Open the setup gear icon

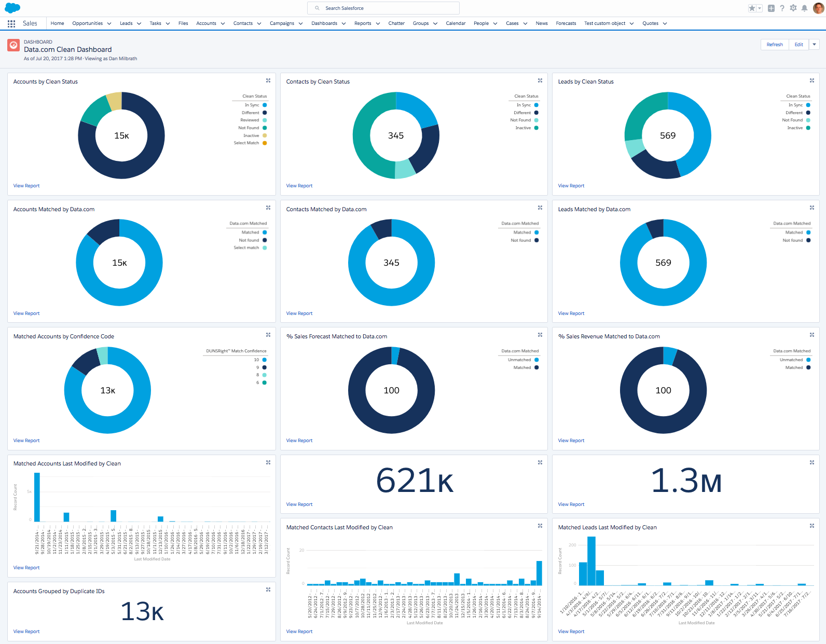pos(793,8)
